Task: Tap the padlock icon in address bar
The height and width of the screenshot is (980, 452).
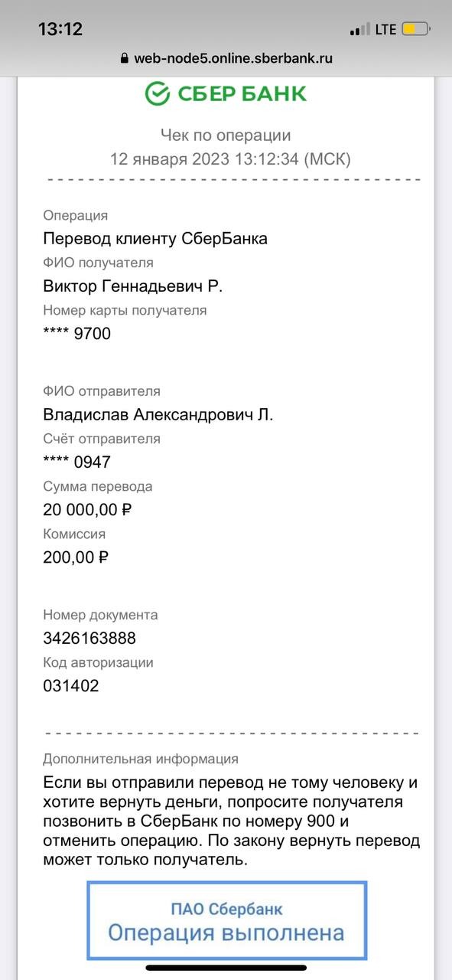Action: (125, 58)
